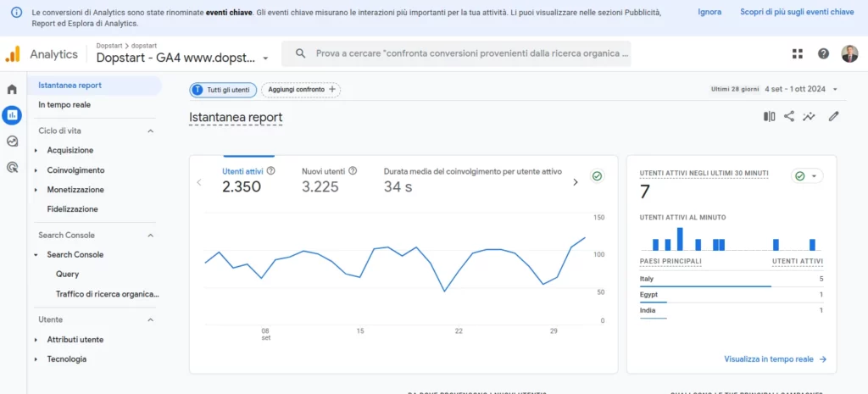This screenshot has width=868, height=394.
Task: Select the Nuovi utenti metric tab
Action: coord(329,180)
